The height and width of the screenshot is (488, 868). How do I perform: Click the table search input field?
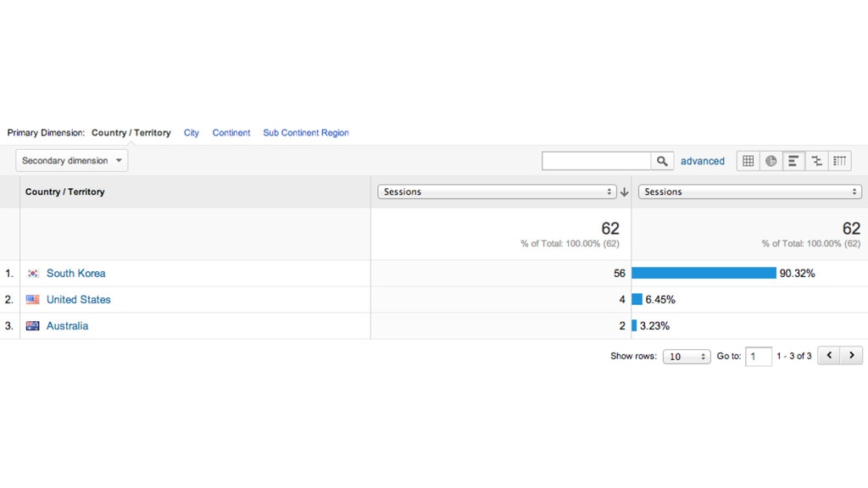596,161
